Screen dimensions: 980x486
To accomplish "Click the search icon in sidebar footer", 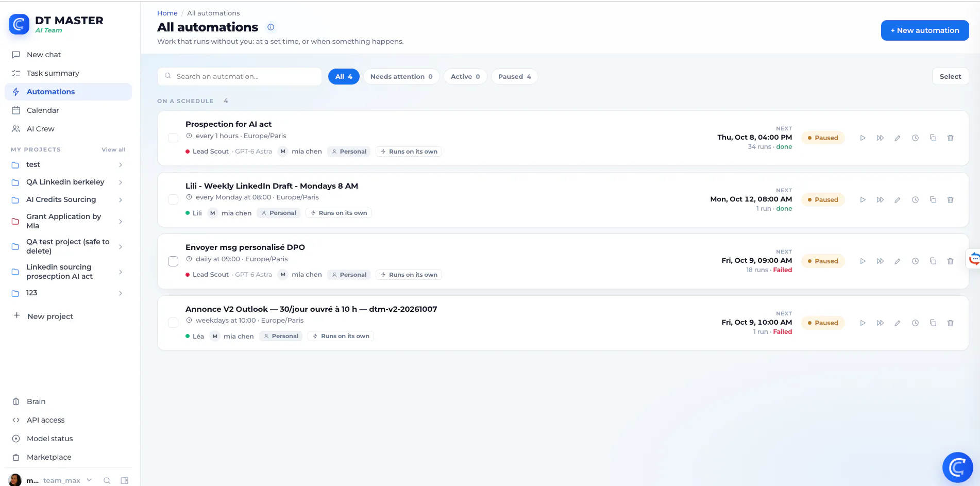I will click(107, 480).
